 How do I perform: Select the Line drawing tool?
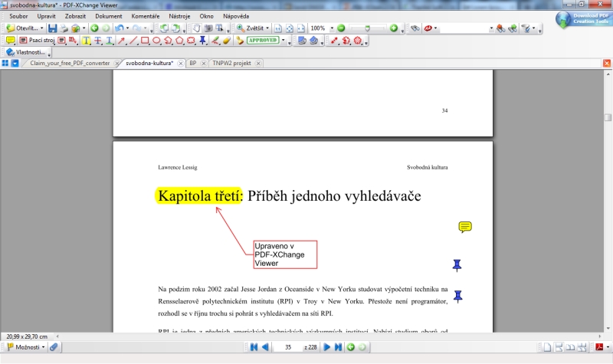tap(133, 41)
